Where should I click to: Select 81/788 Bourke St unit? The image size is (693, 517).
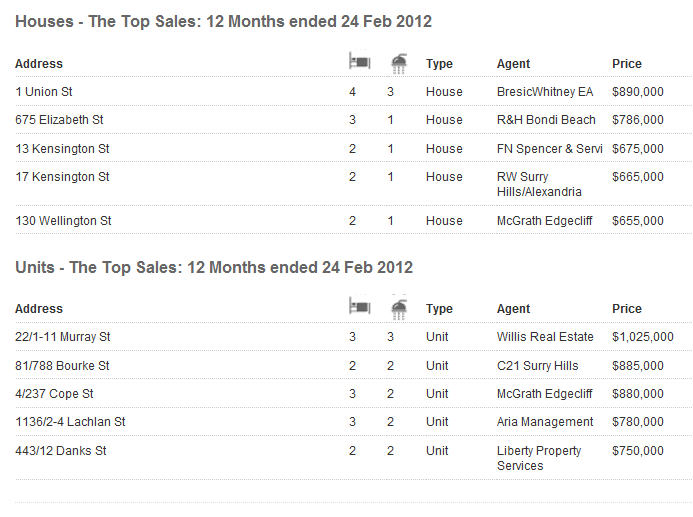pyautogui.click(x=62, y=366)
